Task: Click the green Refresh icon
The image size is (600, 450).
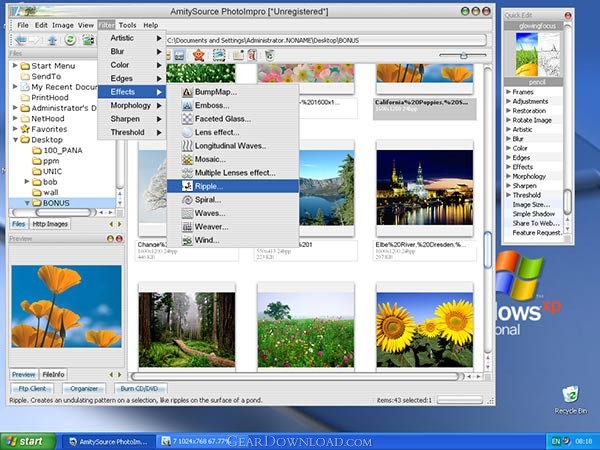Action: click(x=70, y=39)
